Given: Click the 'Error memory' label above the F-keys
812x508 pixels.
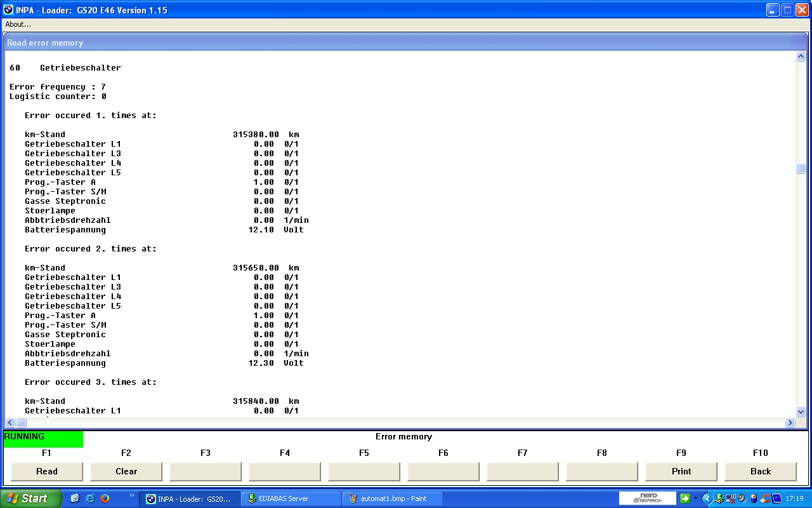Looking at the screenshot, I should pyautogui.click(x=403, y=437).
